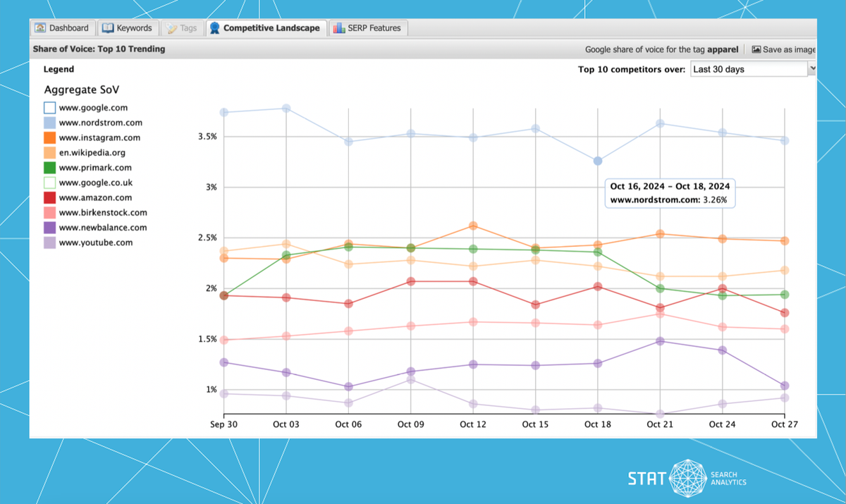The width and height of the screenshot is (846, 504).
Task: Toggle www.google.com legend checkbox
Action: click(49, 108)
